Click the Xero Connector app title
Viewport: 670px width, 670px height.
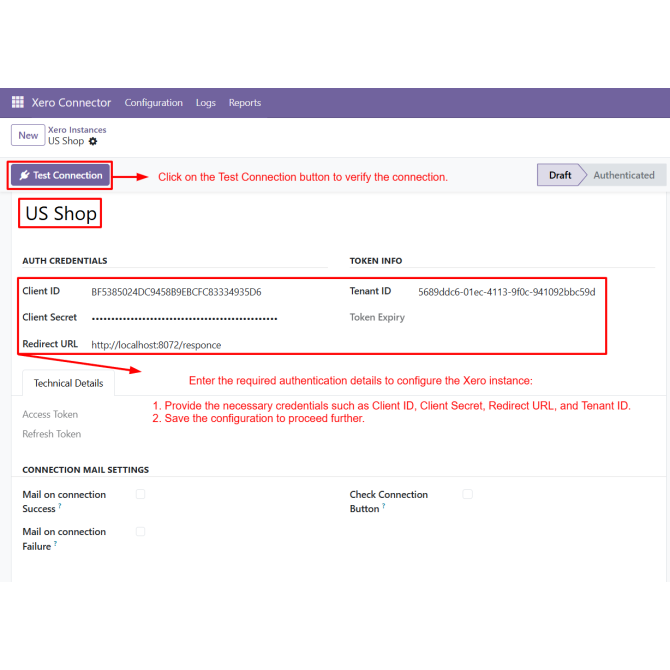click(x=71, y=103)
